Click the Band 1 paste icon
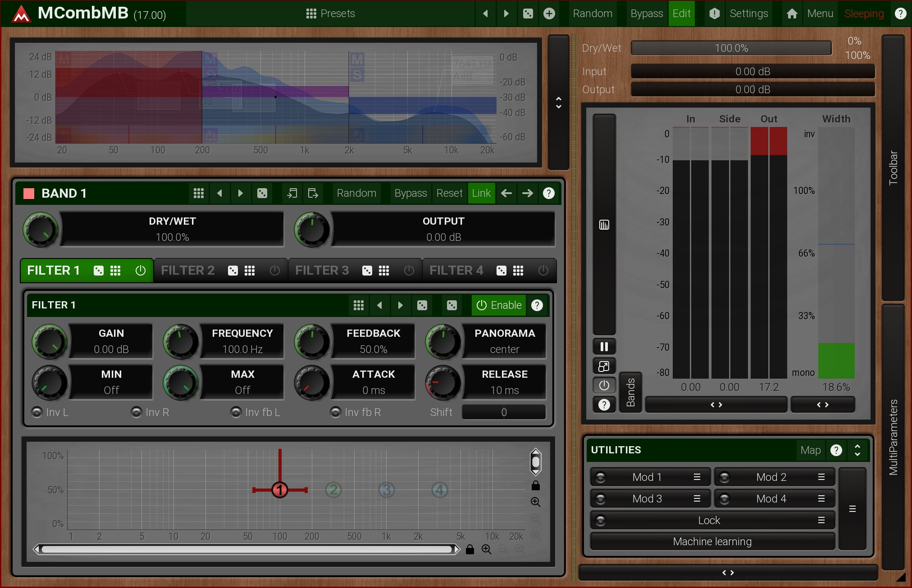This screenshot has width=912, height=588. click(x=313, y=193)
